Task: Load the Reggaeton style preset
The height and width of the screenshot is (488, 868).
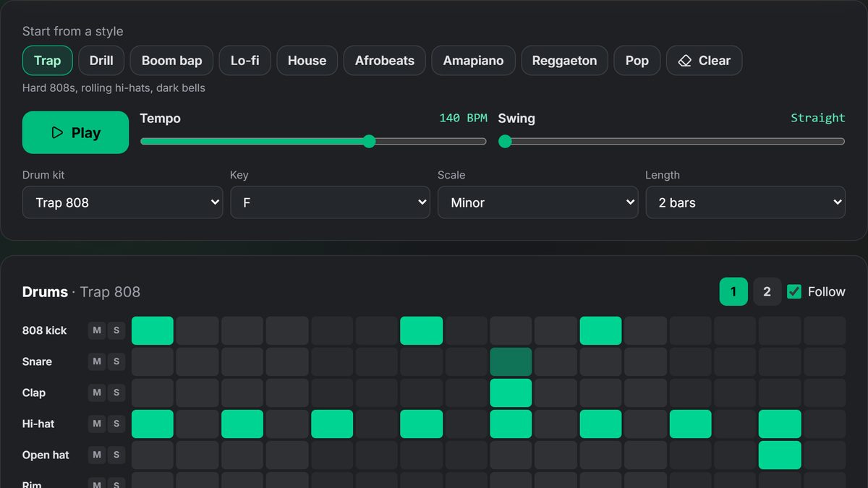Action: tap(564, 61)
